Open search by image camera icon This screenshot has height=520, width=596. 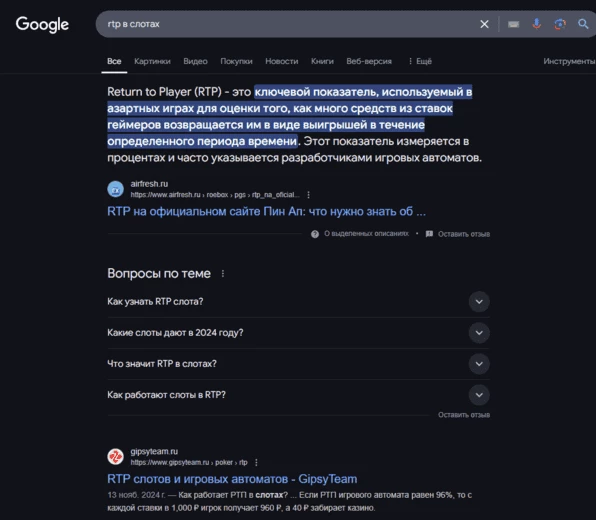click(x=560, y=24)
